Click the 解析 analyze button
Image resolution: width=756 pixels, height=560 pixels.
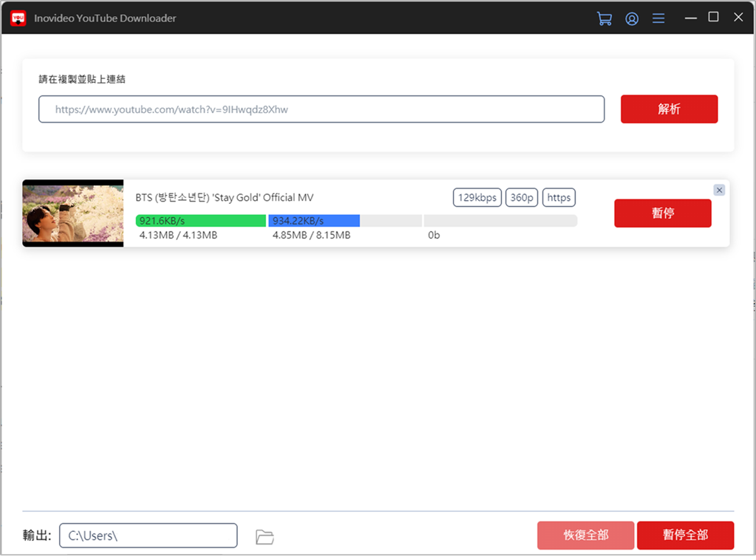pyautogui.click(x=669, y=109)
